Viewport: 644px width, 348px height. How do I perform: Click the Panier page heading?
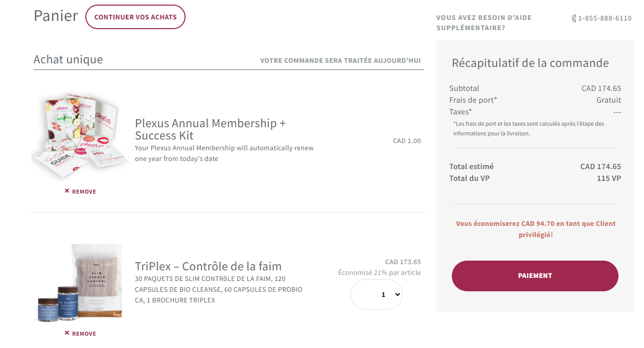(x=56, y=16)
